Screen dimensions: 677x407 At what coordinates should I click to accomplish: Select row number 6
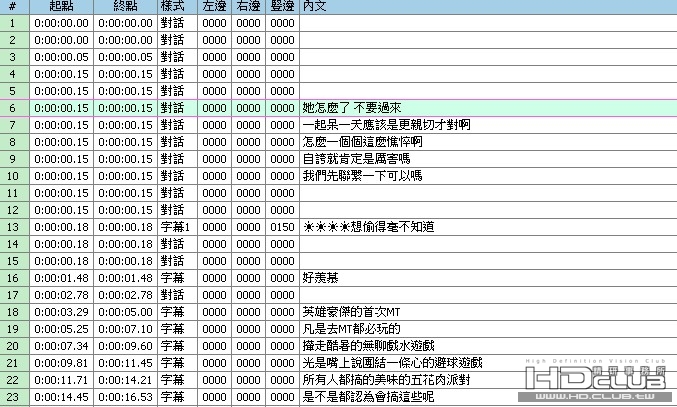tap(14, 108)
